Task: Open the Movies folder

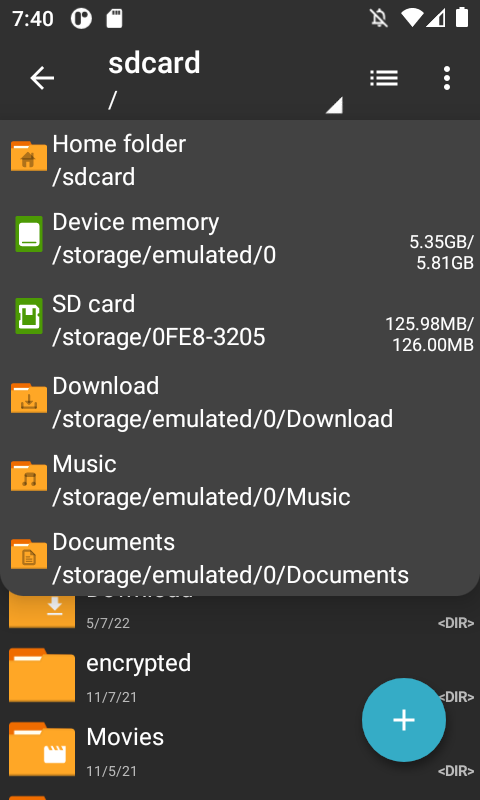Action: pos(240,750)
